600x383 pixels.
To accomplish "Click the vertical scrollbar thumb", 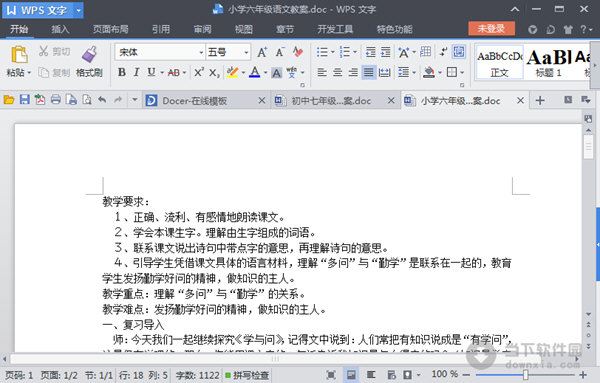I will pyautogui.click(x=588, y=147).
